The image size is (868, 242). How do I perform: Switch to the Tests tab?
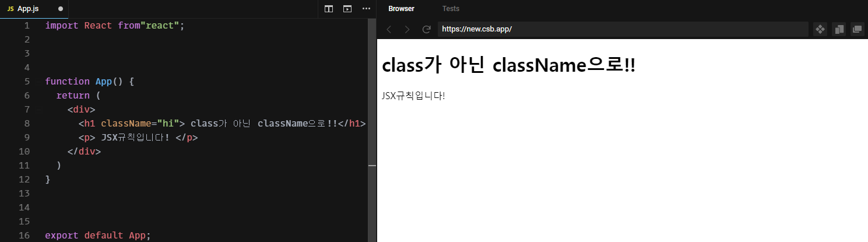[451, 9]
